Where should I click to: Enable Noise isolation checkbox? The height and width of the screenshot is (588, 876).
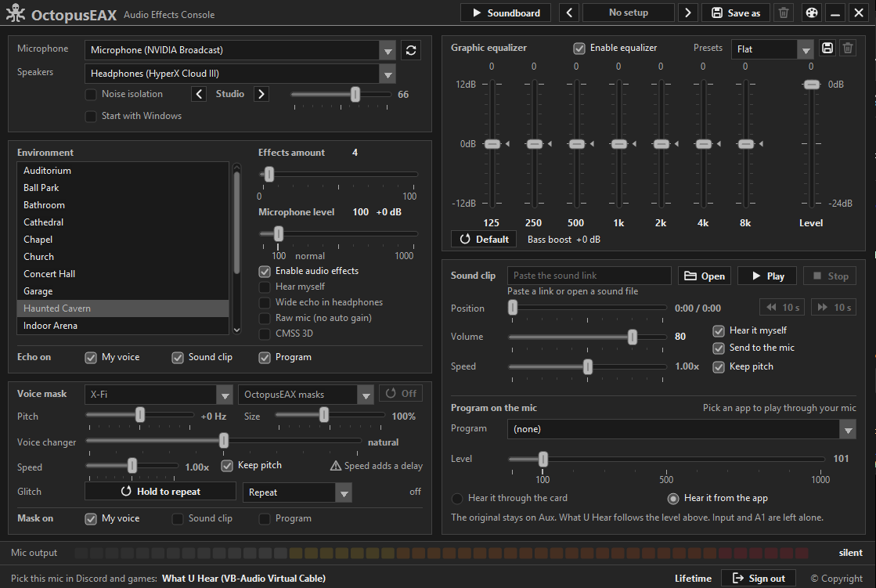91,95
